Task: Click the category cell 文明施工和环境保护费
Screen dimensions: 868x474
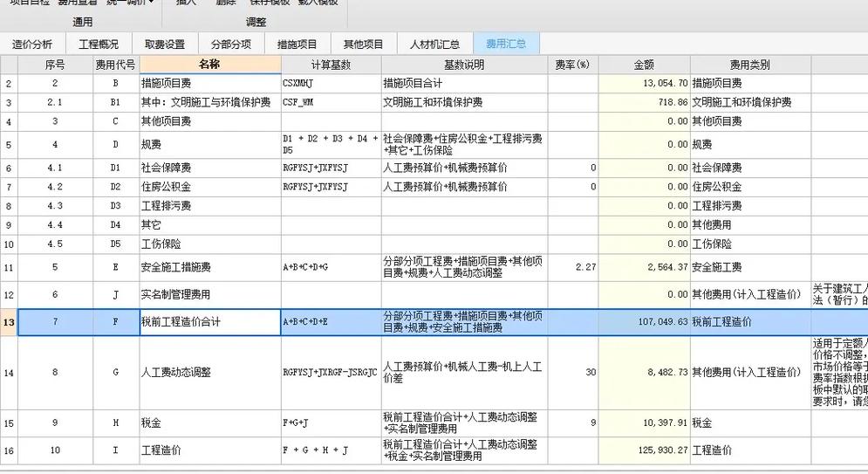Action: (750, 102)
